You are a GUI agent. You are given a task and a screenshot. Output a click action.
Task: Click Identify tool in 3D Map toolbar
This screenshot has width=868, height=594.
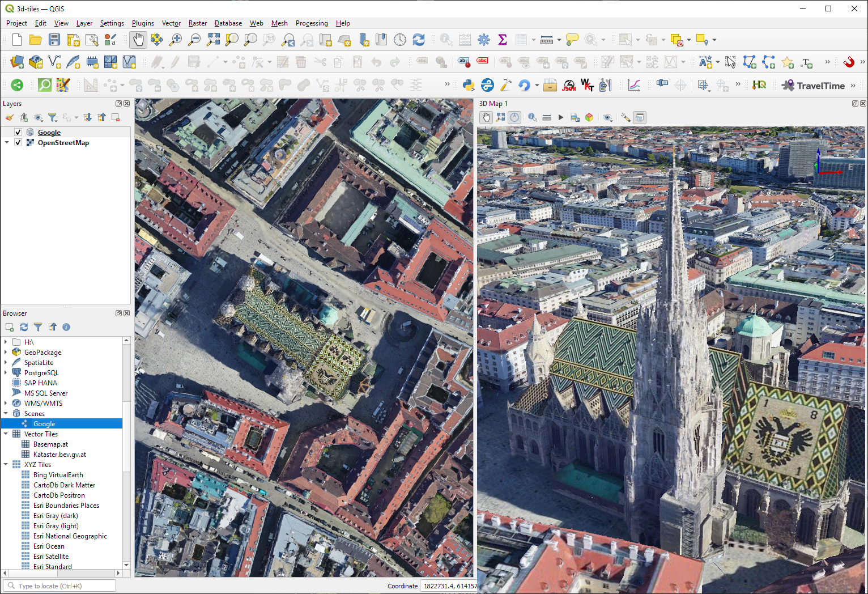(x=533, y=117)
